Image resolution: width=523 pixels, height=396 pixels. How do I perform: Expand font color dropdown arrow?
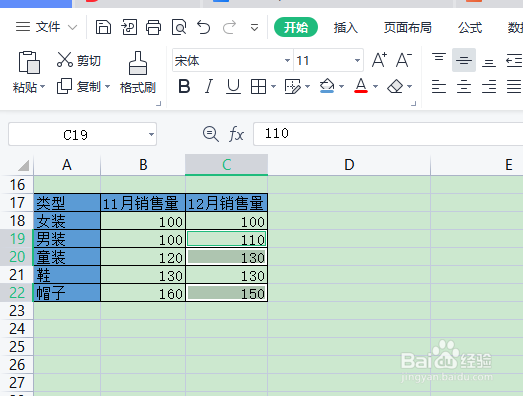[375, 87]
